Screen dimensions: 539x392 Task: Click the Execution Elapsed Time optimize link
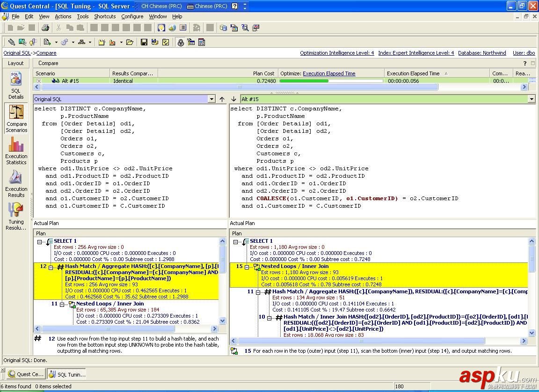coord(329,73)
